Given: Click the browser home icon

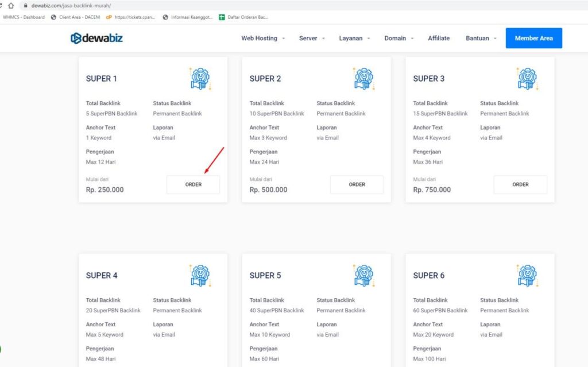Looking at the screenshot, I should click(x=10, y=5).
